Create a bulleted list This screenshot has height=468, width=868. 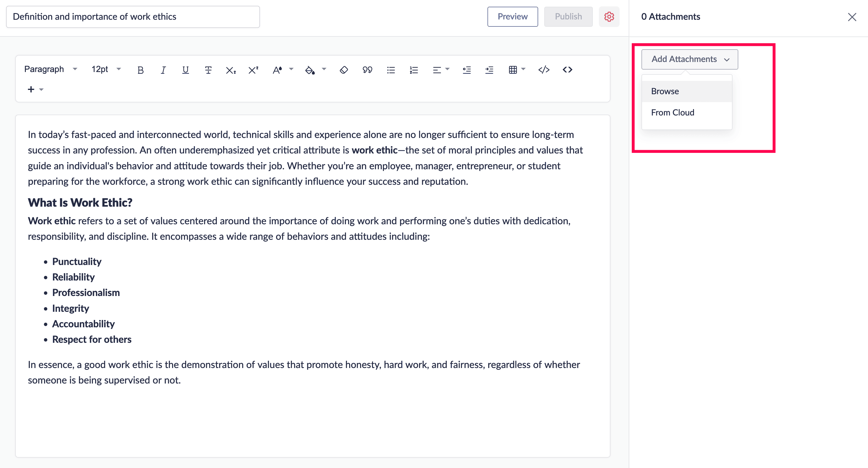pos(391,70)
